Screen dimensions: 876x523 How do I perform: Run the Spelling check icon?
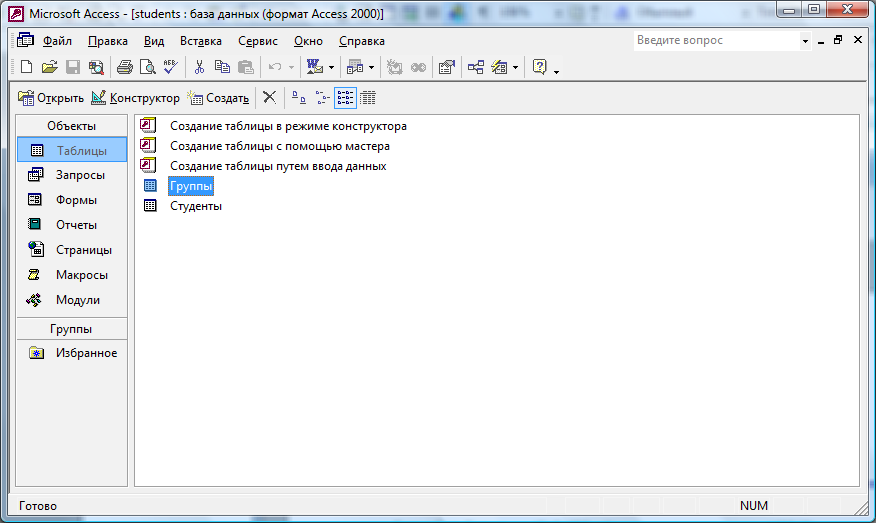coord(170,67)
